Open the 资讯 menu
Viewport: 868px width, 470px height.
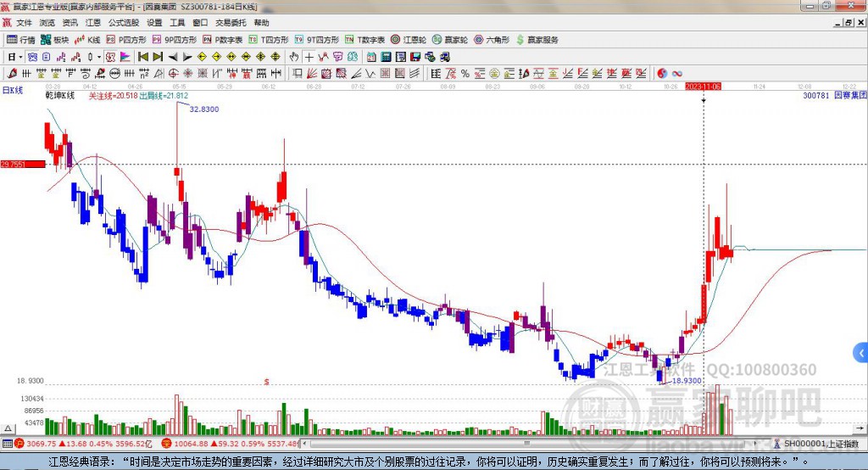70,23
